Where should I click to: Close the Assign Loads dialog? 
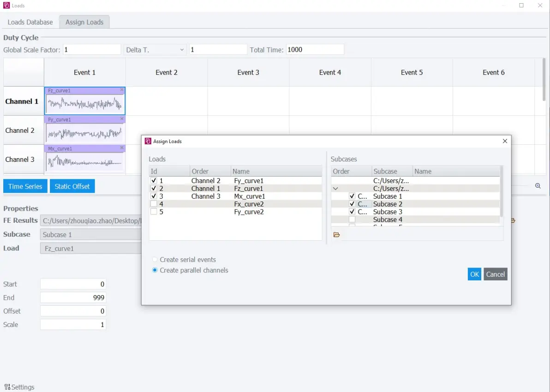point(505,141)
